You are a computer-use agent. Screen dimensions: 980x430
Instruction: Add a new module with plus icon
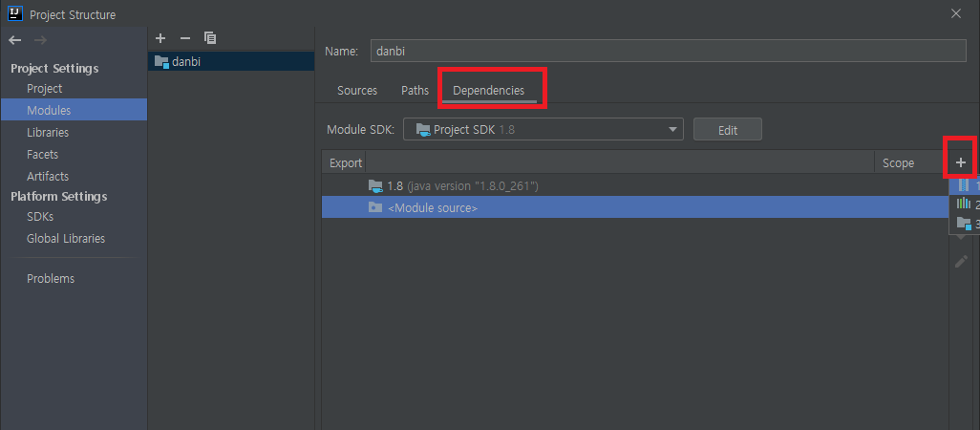pos(160,38)
